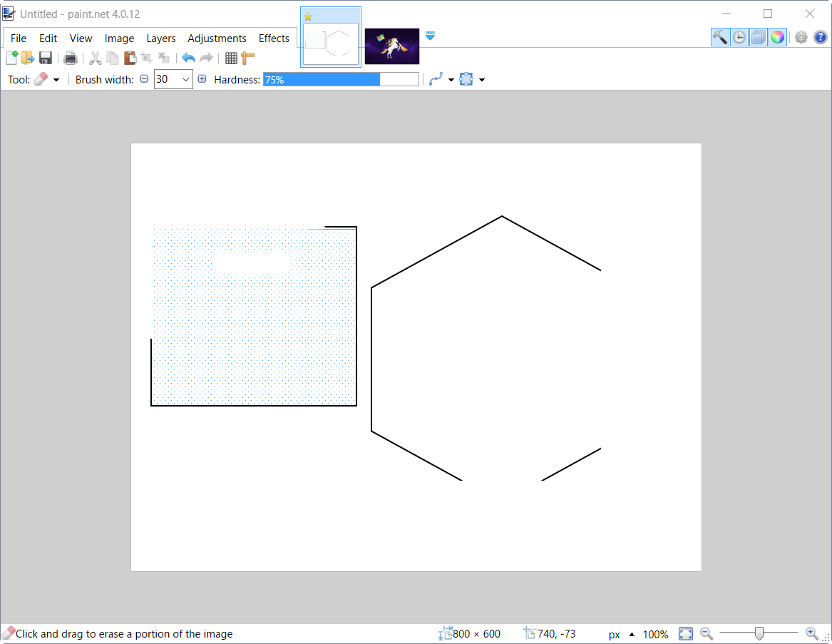The width and height of the screenshot is (832, 644).
Task: Open a new image document
Action: (11, 58)
